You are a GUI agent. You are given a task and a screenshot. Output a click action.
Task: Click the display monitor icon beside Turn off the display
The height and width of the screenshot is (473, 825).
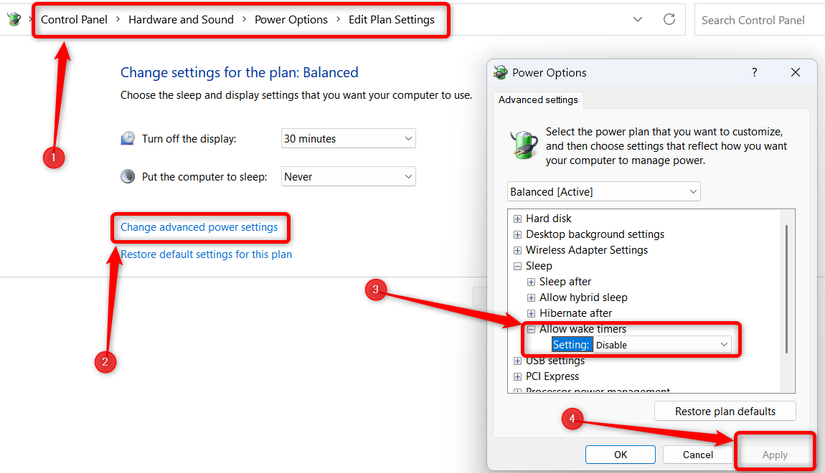click(128, 138)
